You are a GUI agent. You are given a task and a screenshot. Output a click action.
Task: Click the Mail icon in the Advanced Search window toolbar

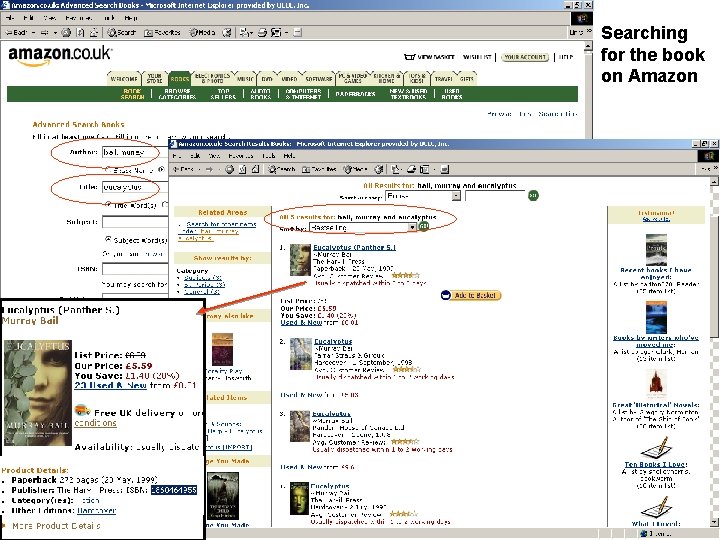point(246,33)
